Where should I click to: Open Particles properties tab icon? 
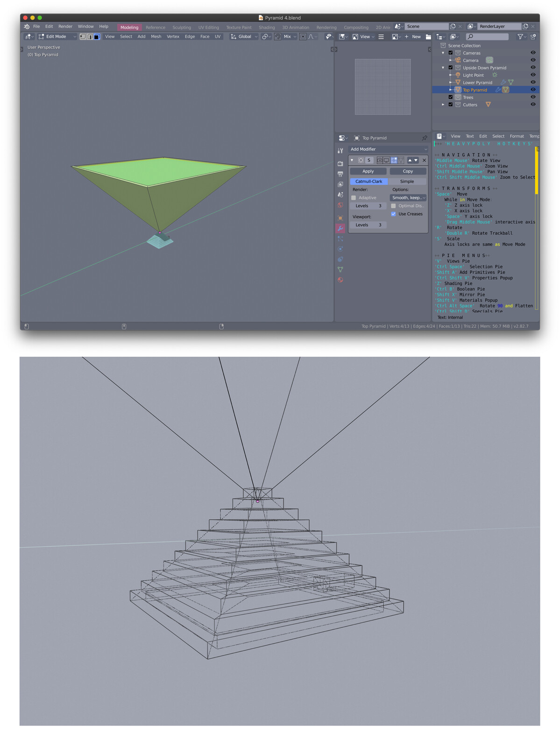pyautogui.click(x=340, y=239)
